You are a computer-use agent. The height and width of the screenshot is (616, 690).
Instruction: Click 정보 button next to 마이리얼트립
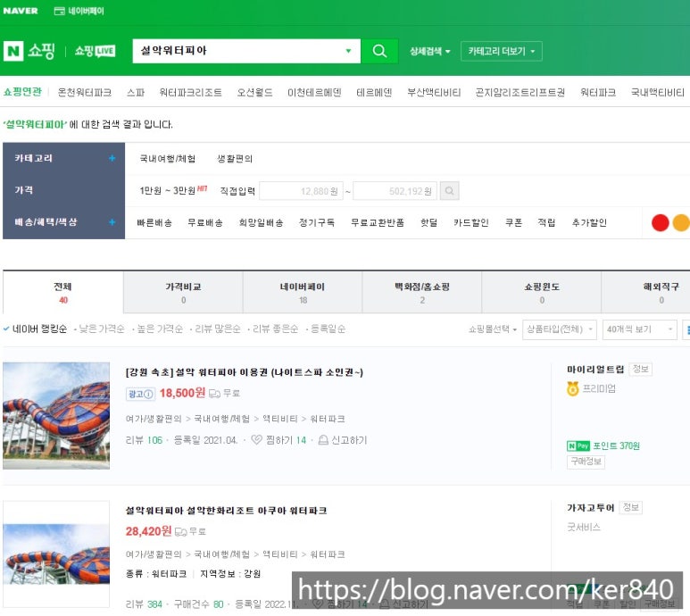point(640,370)
